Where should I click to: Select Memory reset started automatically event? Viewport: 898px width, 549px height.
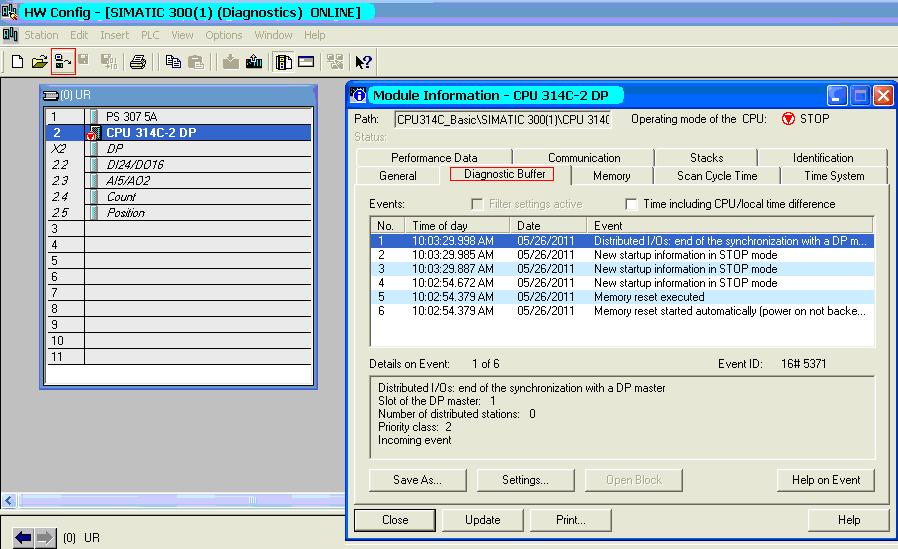(x=622, y=311)
